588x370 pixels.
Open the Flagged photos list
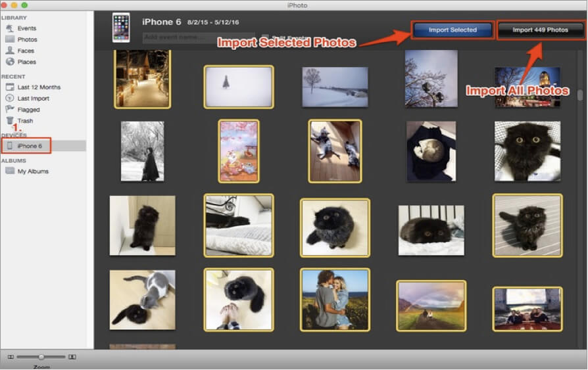tap(28, 110)
